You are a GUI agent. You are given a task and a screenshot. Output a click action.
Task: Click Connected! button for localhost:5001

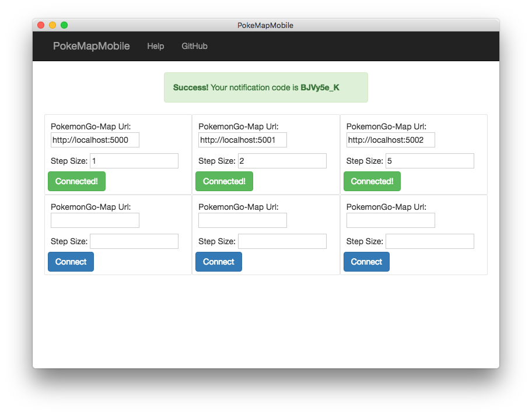coord(224,181)
